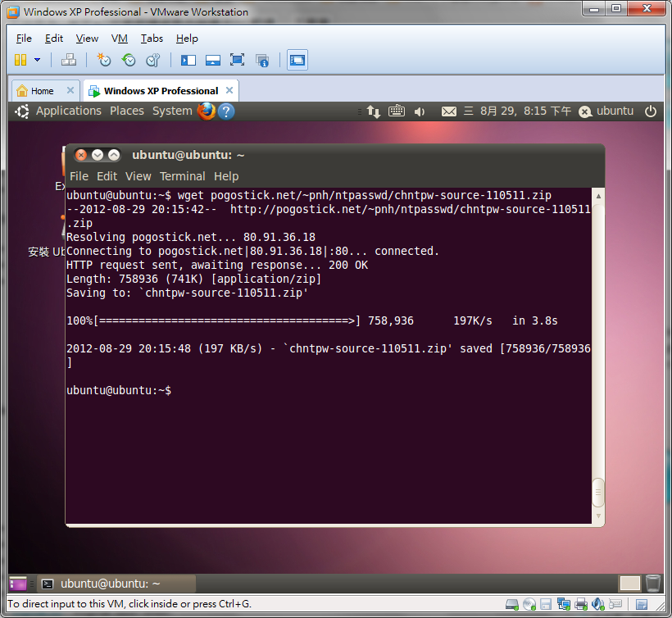Open the snapshot manager with wrench icon
This screenshot has width=672, height=618.
pos(153,60)
